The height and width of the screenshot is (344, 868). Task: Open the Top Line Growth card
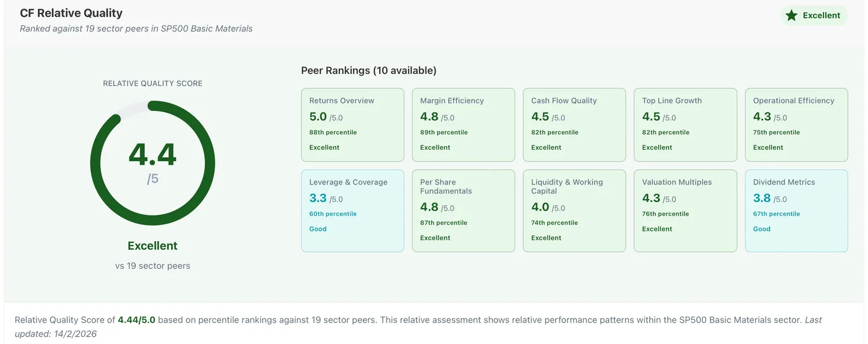coord(686,125)
